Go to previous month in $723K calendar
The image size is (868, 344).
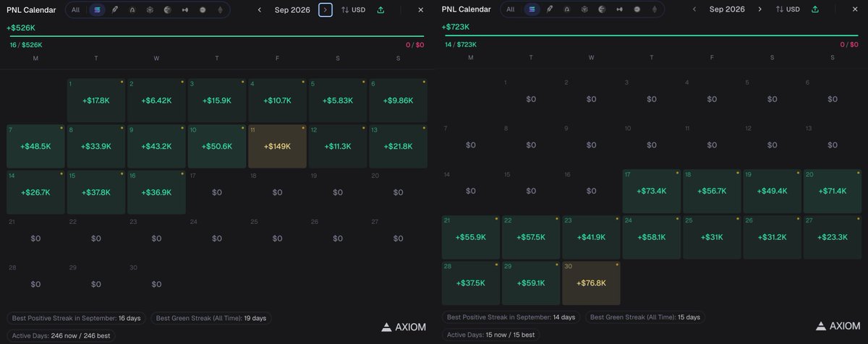(694, 9)
